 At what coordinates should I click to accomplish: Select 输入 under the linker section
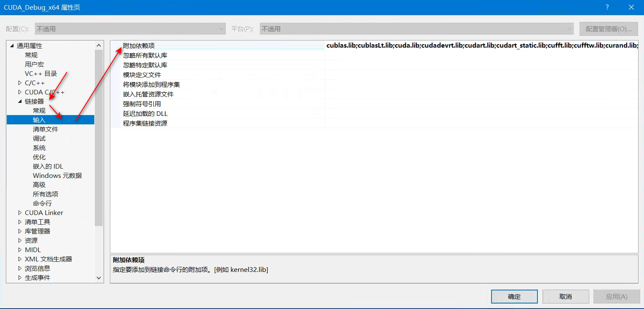(x=39, y=120)
